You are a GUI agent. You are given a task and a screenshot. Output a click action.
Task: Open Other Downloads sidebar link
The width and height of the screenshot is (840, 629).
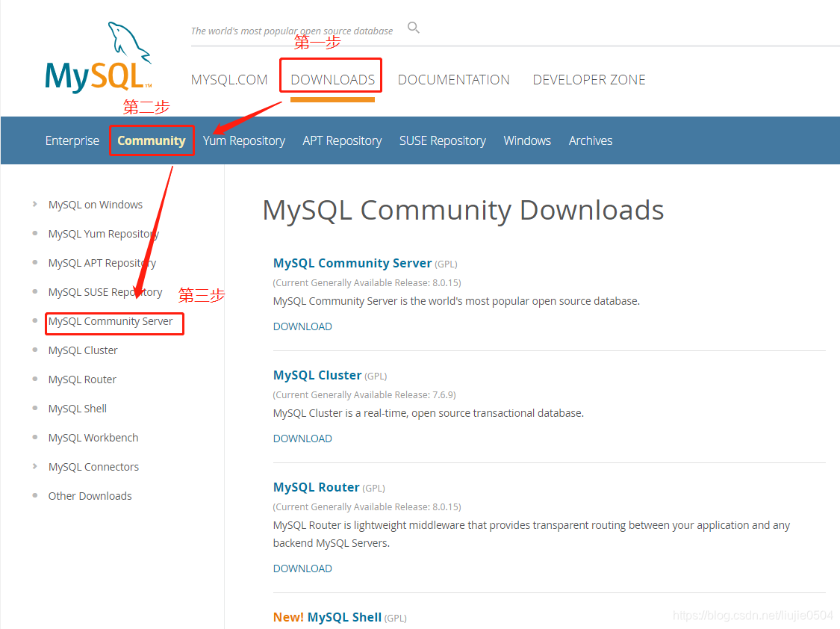coord(90,496)
